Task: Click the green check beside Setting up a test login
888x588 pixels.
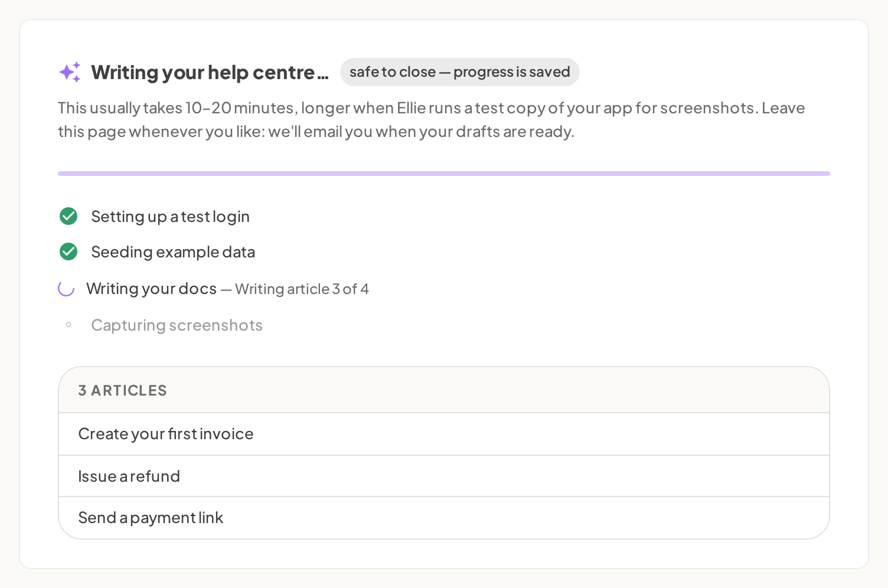Action: [x=68, y=216]
